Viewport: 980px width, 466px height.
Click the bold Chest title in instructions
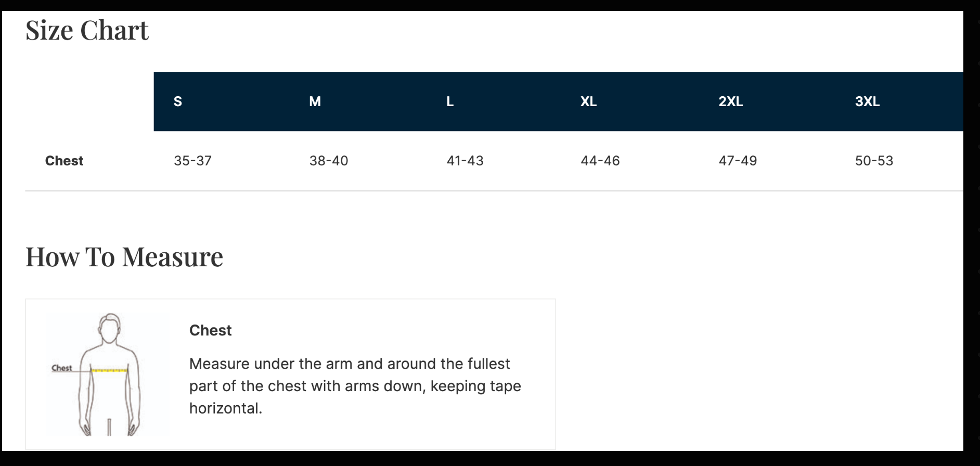[x=210, y=330]
